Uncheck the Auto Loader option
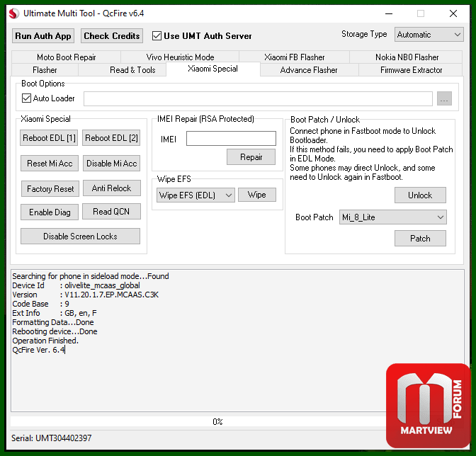The width and height of the screenshot is (476, 456). click(27, 98)
